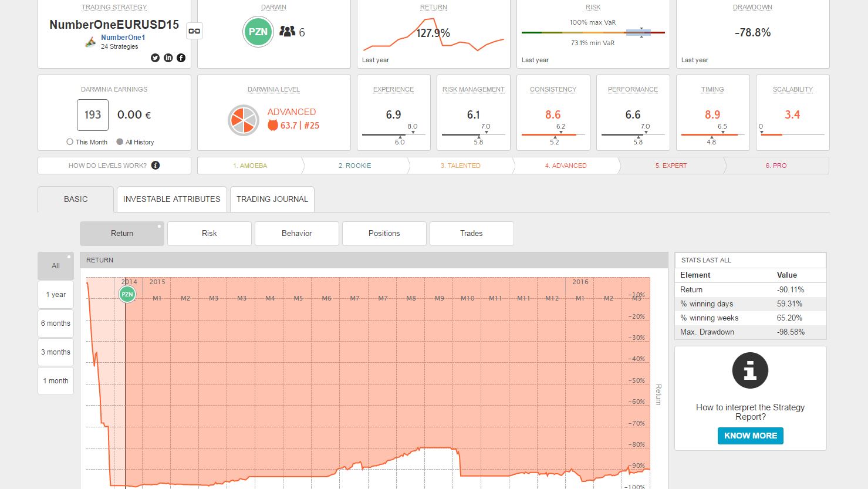Click the chain link copy icon
This screenshot has height=489, width=868.
click(x=194, y=31)
